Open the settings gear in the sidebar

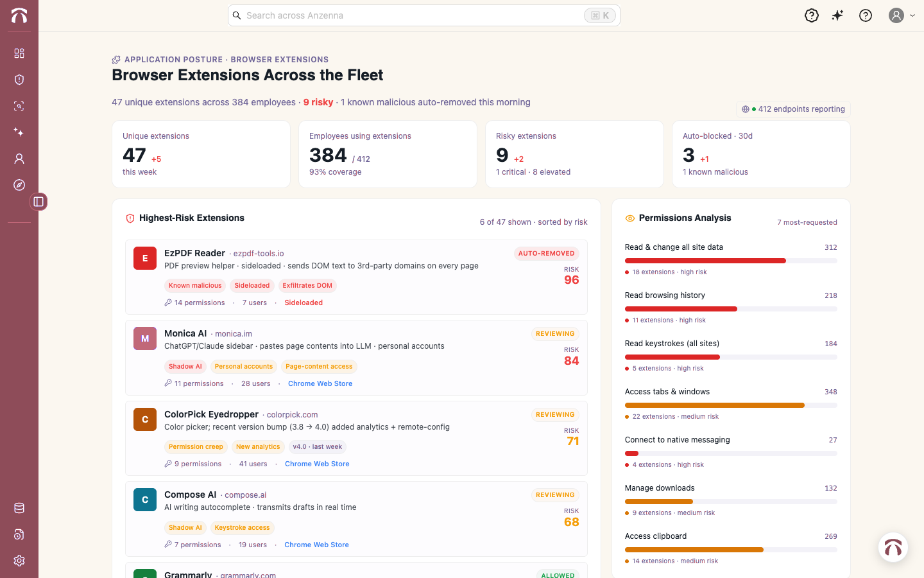point(19,561)
